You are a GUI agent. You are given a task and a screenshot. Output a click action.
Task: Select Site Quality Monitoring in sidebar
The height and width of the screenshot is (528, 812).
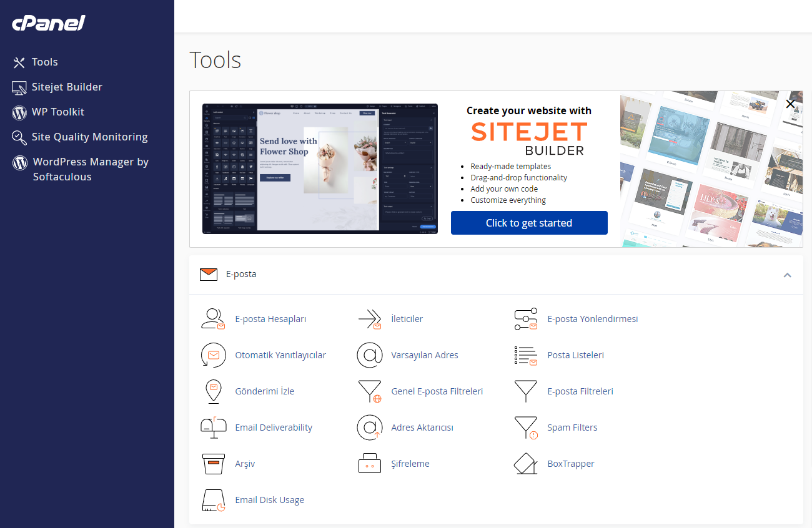89,137
